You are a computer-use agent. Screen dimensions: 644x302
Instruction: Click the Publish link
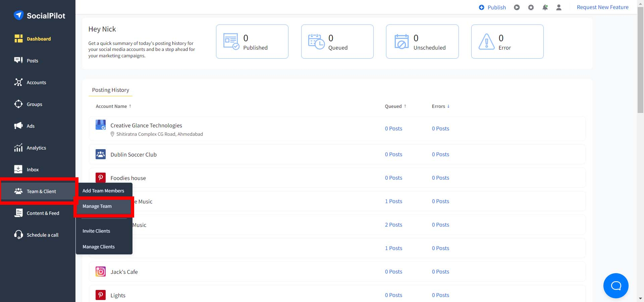[x=497, y=7]
